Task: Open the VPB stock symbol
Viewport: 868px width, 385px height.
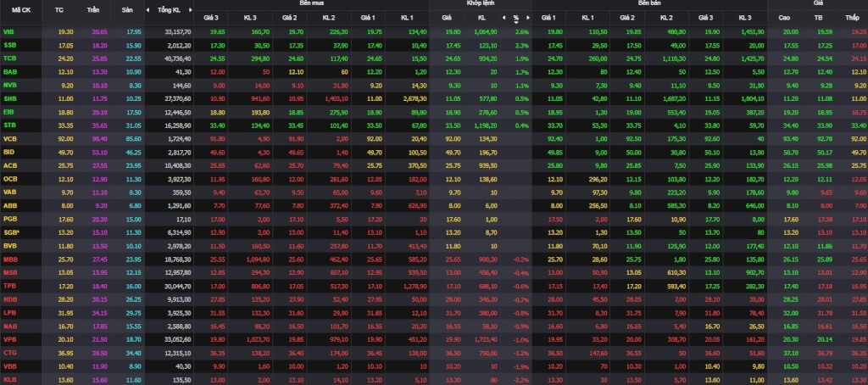Action: (x=9, y=339)
